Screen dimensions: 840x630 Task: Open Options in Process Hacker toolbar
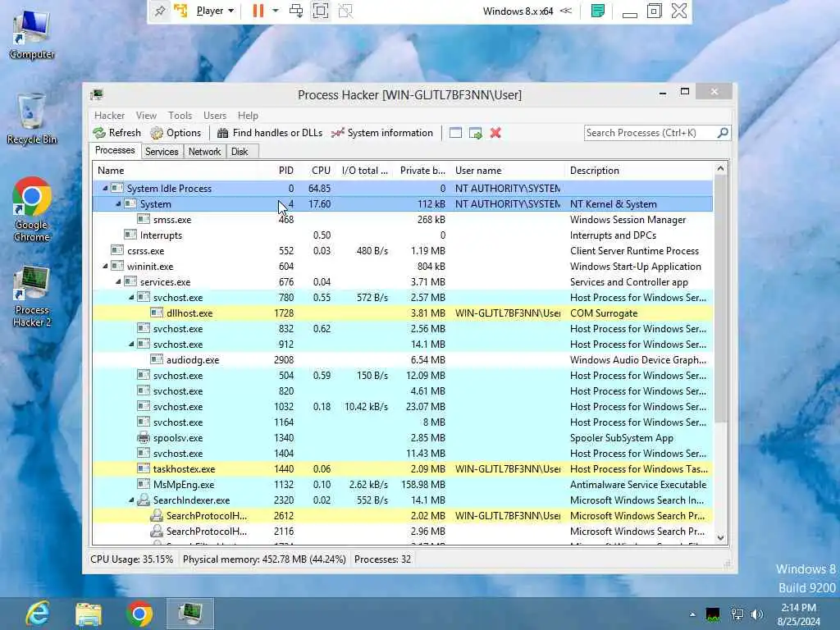(176, 133)
